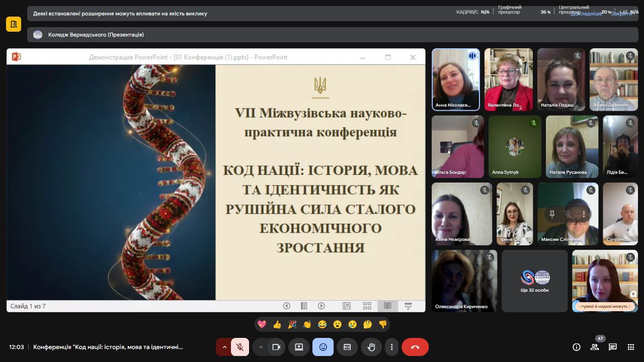Send the thumbs up reaction

click(x=277, y=324)
